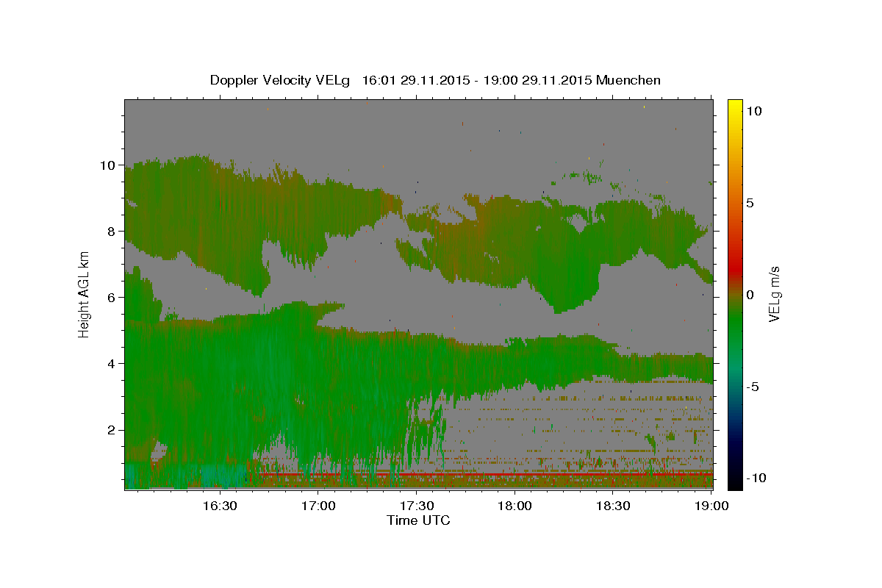
Task: Click the 18:00 time tick label
Action: pos(514,506)
